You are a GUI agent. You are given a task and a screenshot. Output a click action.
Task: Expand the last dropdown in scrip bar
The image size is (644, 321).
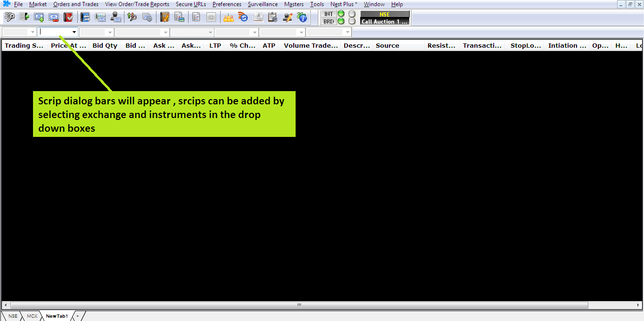tap(347, 32)
